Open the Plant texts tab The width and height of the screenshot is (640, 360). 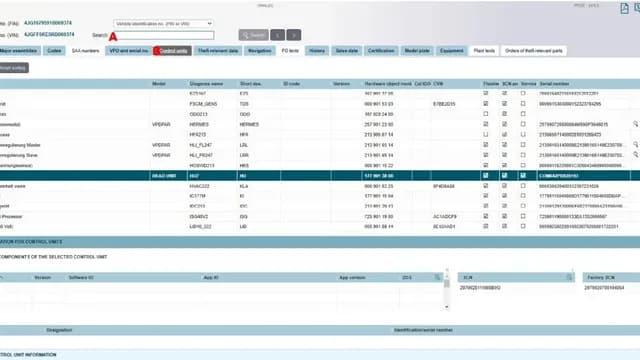pos(484,51)
